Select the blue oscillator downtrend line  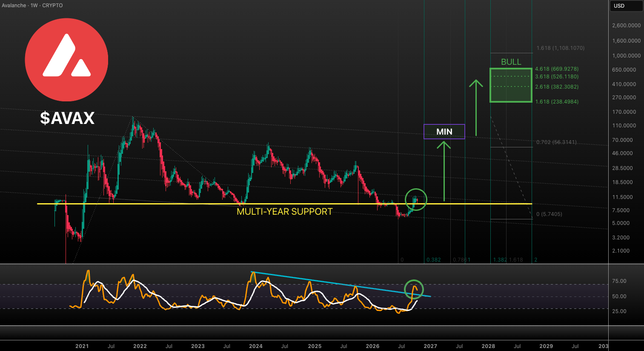click(341, 284)
